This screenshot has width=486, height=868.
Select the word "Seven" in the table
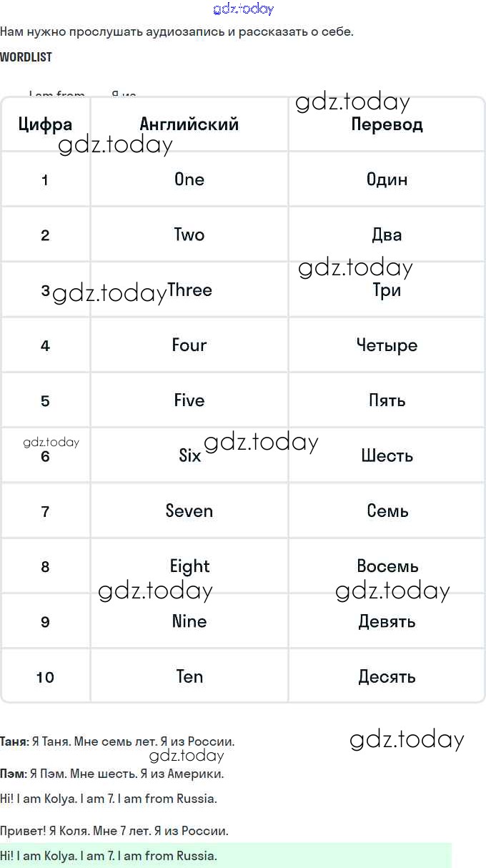(x=189, y=511)
